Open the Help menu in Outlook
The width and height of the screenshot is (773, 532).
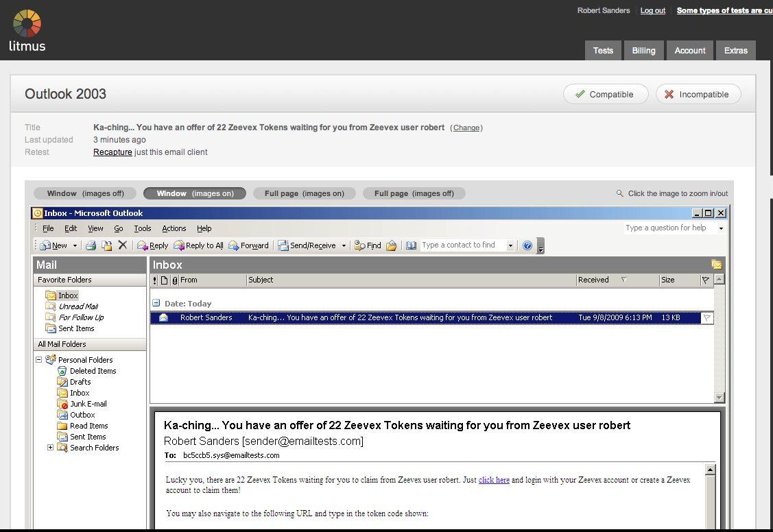[204, 228]
